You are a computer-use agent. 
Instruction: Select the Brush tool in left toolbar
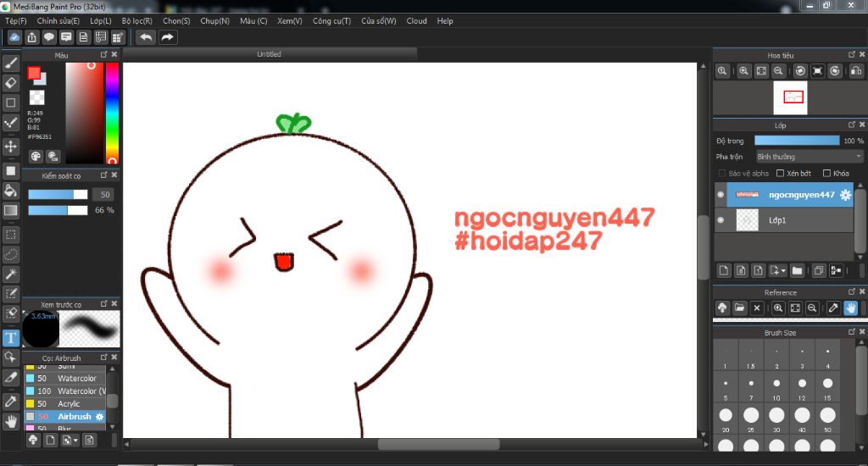pos(10,63)
